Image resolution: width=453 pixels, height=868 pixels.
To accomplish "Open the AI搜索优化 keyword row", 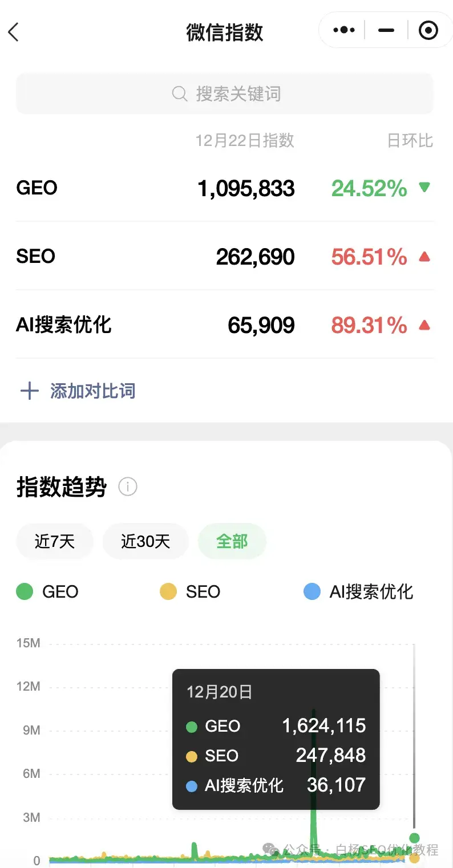I will pyautogui.click(x=64, y=325).
